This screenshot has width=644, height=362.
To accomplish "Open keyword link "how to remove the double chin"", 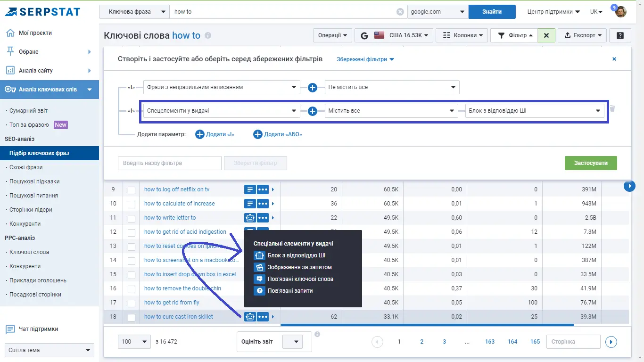I will click(182, 288).
